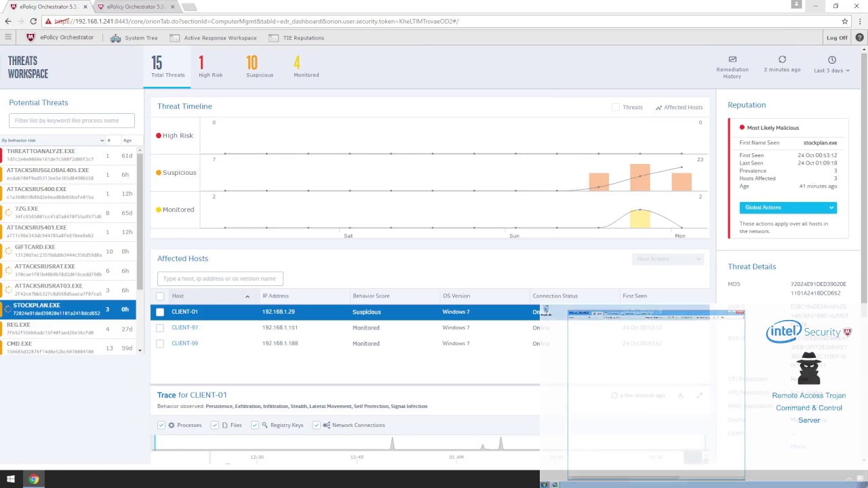Switch to the second ePolicy Orchestrator browser tab
This screenshot has height=488, width=868.
click(x=136, y=7)
